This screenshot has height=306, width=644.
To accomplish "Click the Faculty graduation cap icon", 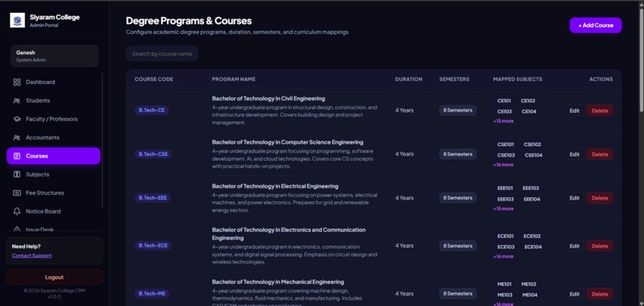I will [x=17, y=119].
